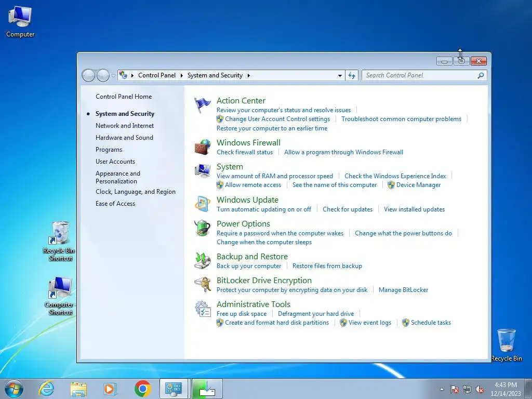Click the refresh button beside address bar
The height and width of the screenshot is (399, 532).
[352, 75]
